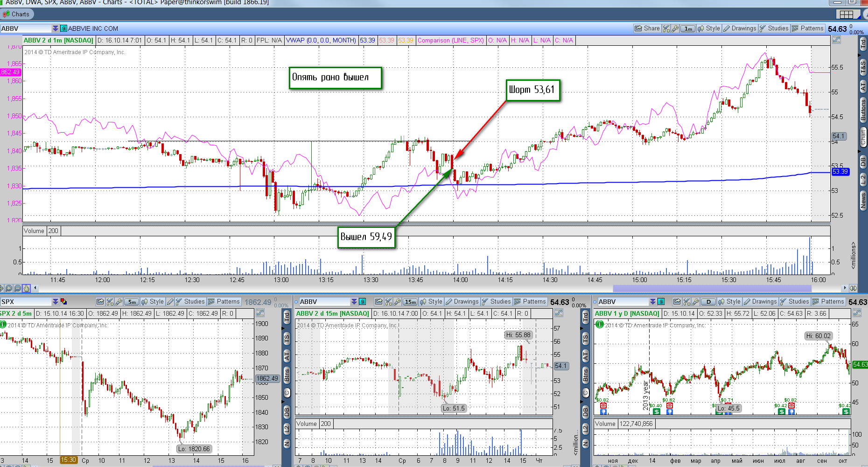Open Patterns menu on SPX chart
The image size is (868, 467).
224,302
